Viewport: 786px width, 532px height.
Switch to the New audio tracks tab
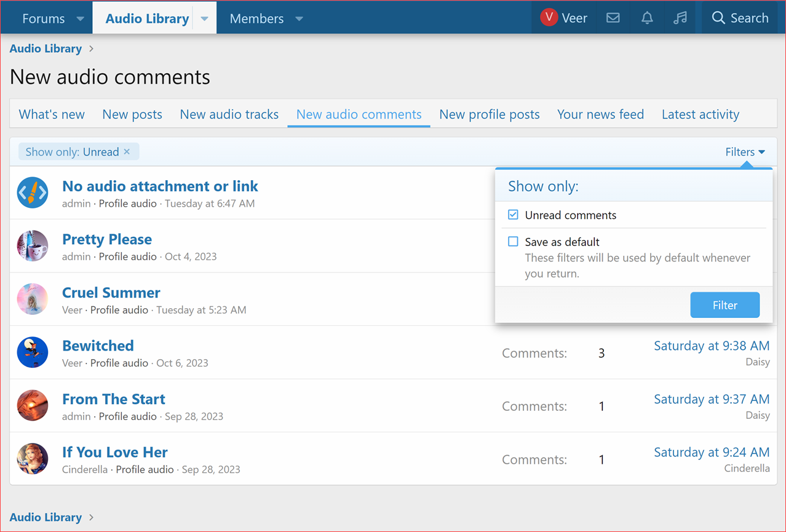[x=229, y=114]
